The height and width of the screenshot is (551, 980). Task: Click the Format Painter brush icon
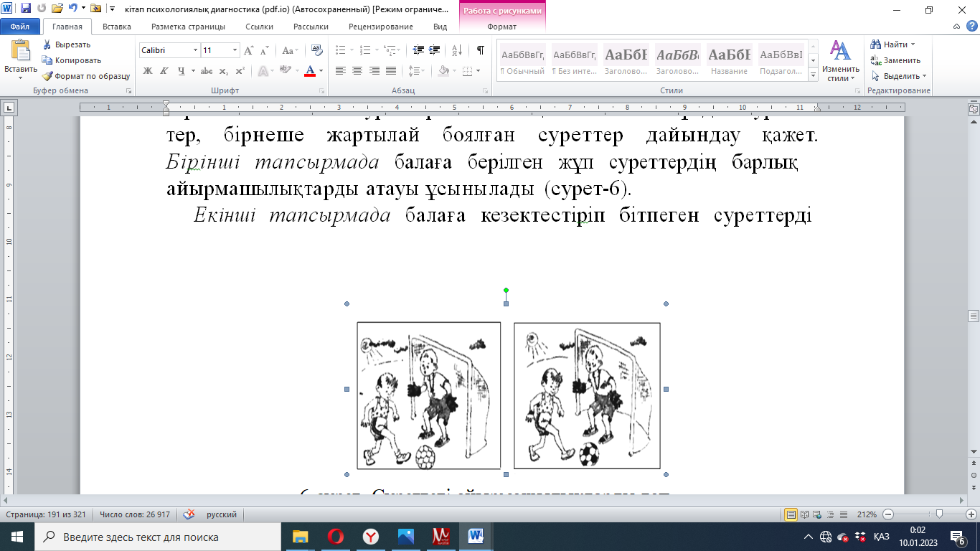pyautogui.click(x=47, y=76)
